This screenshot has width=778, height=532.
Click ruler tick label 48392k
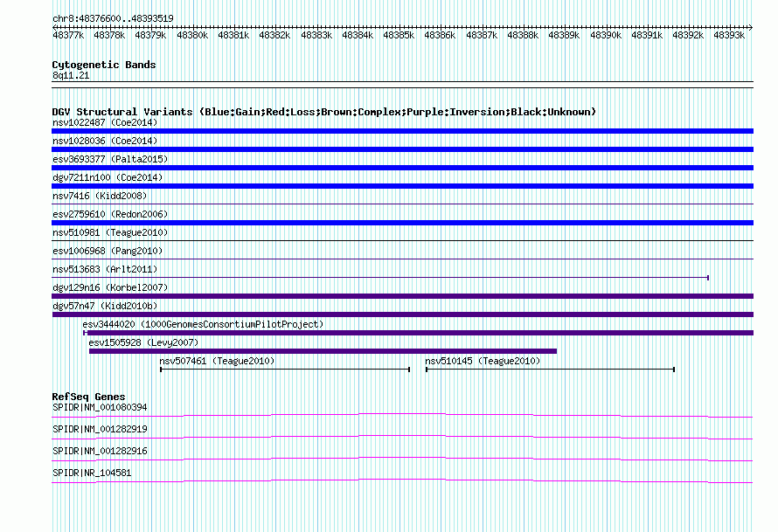[x=688, y=35]
